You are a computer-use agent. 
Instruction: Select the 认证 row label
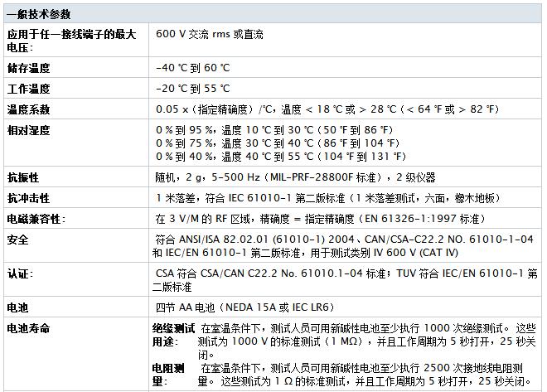click(20, 273)
